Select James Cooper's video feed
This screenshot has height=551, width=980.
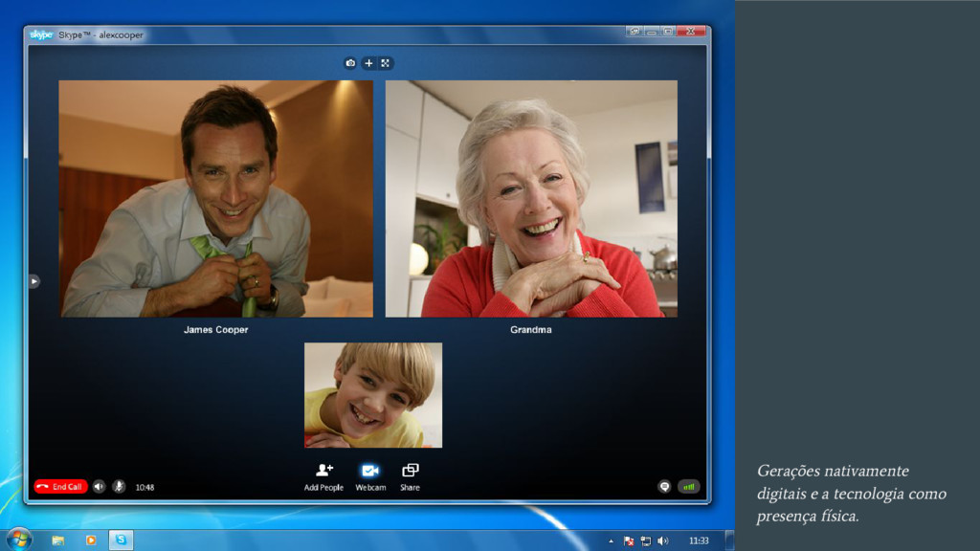point(216,199)
